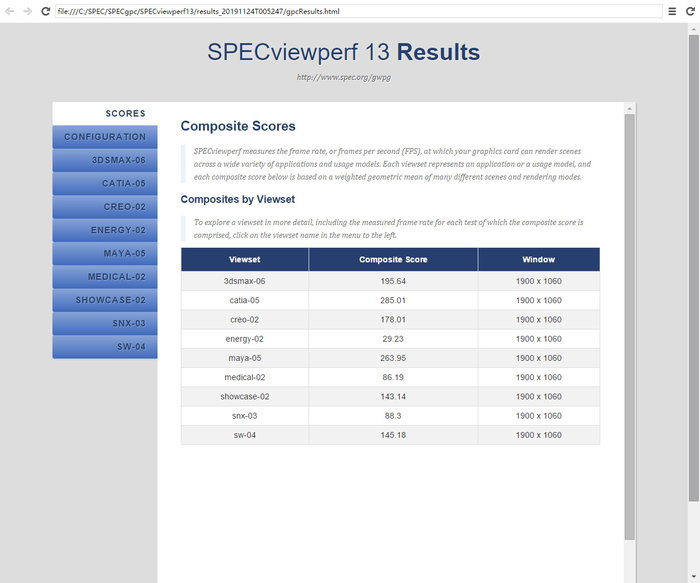Click the sw-04 viewset cell

[x=245, y=435]
